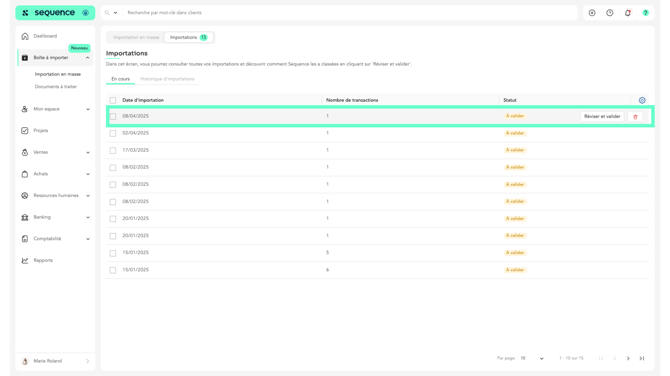Screen dimensions: 670x376
Task: Open the help question mark icon
Action: pos(646,13)
